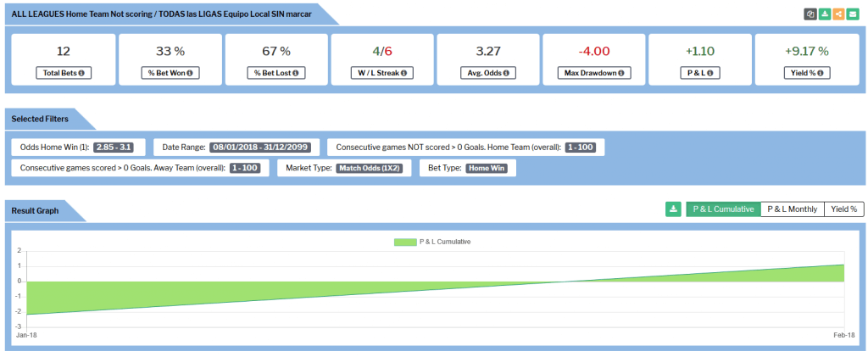
Task: Click the 1 - 100 badge for NOT scored Home Team
Action: [581, 148]
